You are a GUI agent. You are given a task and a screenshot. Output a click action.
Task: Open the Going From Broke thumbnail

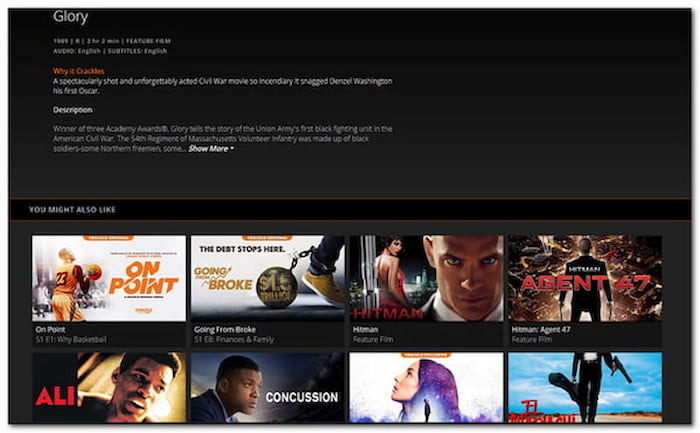coord(268,278)
